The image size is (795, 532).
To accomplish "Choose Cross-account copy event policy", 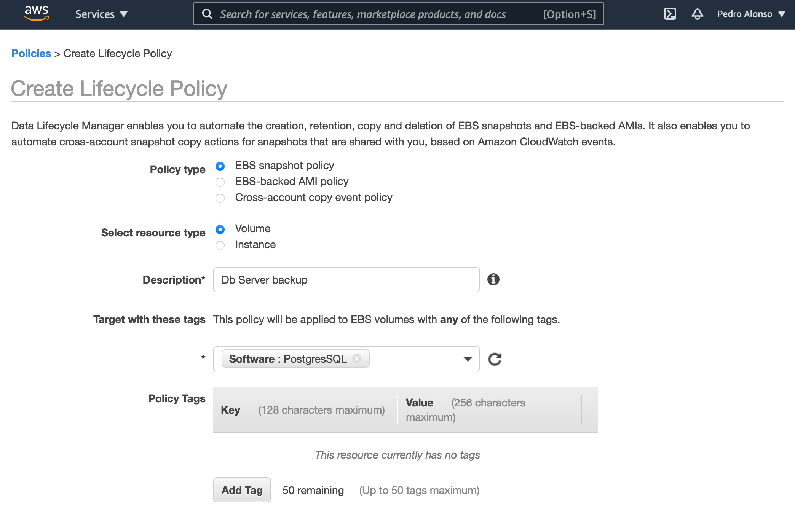I will pyautogui.click(x=220, y=198).
